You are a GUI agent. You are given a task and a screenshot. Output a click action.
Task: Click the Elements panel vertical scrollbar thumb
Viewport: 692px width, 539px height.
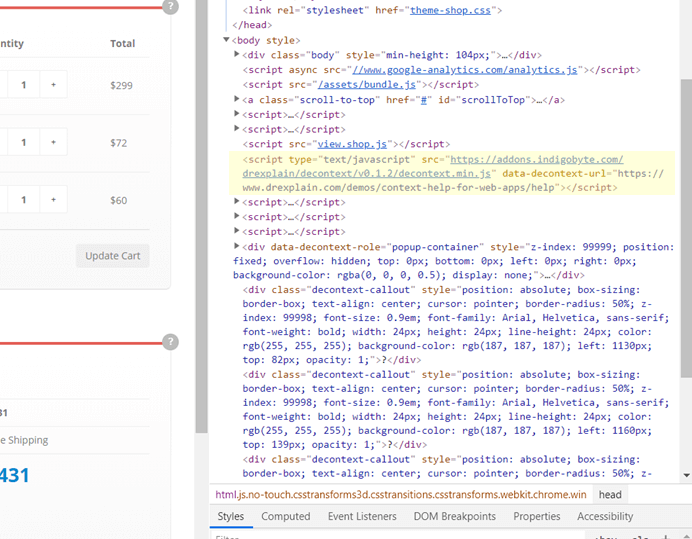(x=686, y=228)
